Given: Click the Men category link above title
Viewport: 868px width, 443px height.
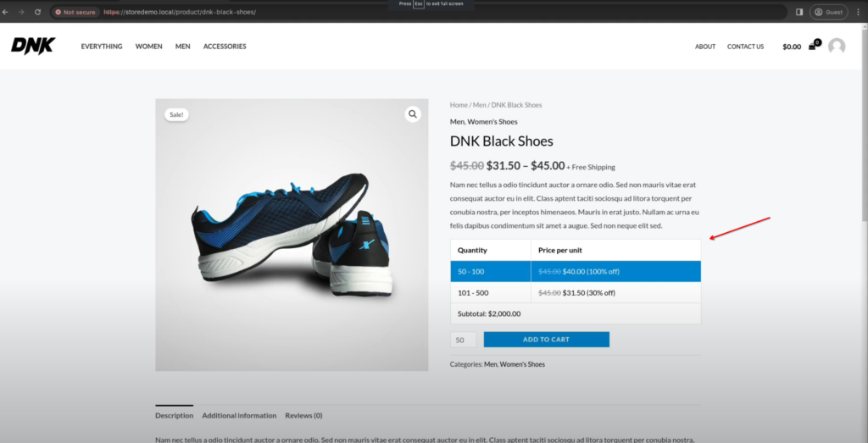Looking at the screenshot, I should pyautogui.click(x=457, y=122).
